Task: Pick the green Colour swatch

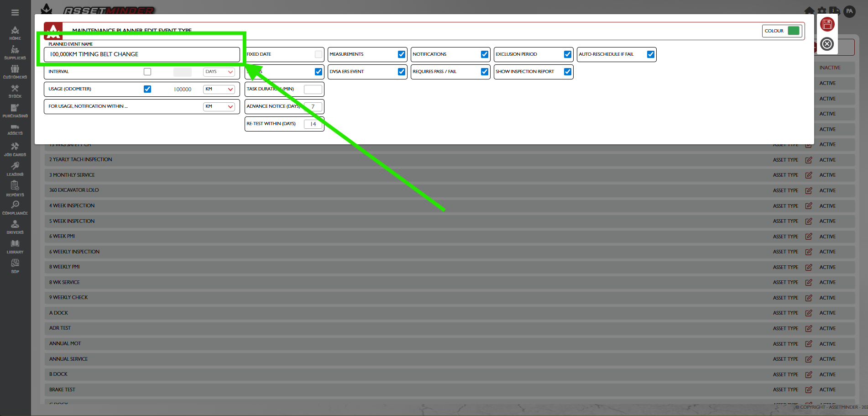Action: (x=794, y=31)
